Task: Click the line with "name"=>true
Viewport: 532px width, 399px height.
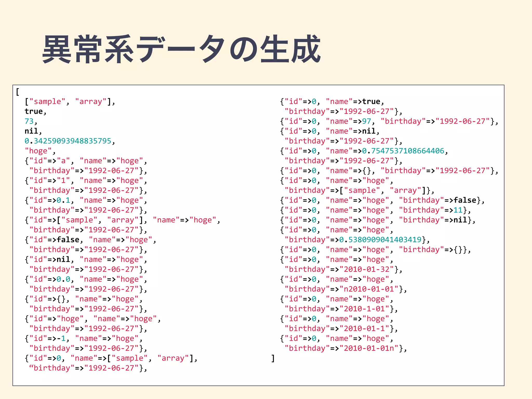Action: (x=332, y=102)
